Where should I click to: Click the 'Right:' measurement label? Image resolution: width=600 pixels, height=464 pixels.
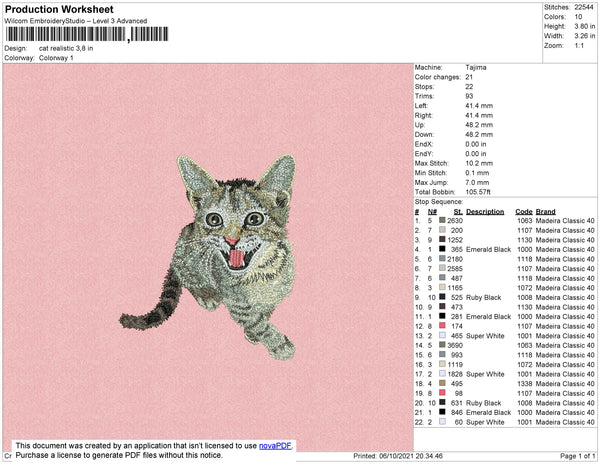tap(424, 115)
